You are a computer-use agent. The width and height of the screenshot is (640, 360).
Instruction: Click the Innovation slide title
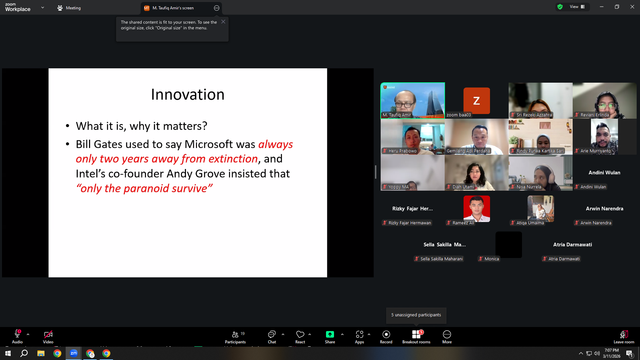pyautogui.click(x=188, y=94)
